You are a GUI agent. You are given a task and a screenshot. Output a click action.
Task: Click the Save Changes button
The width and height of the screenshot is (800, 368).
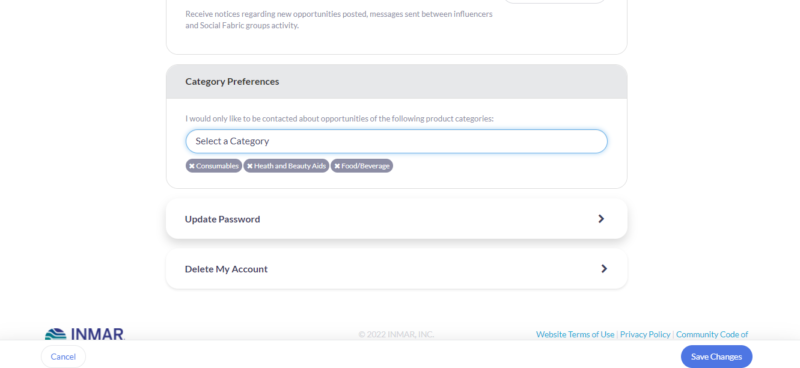point(716,357)
